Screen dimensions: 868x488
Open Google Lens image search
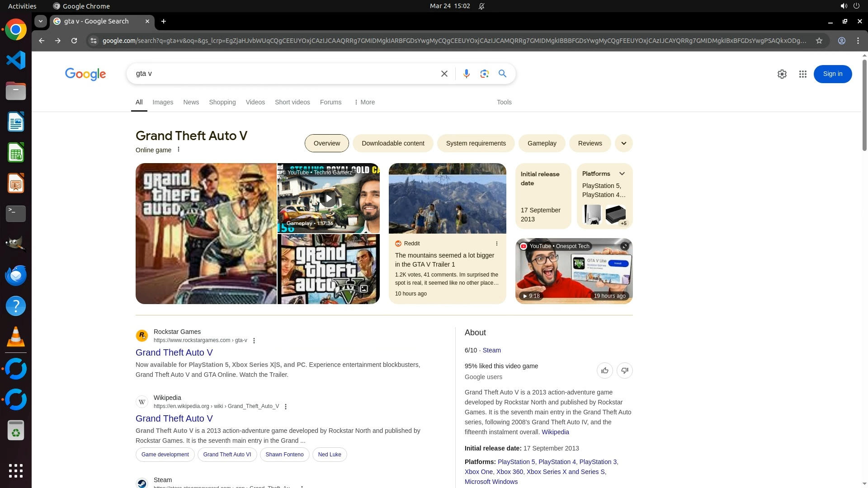point(484,74)
